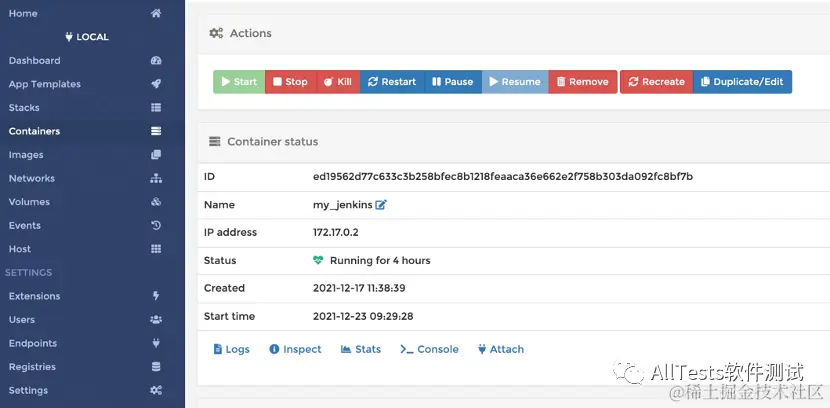Image resolution: width=830 pixels, height=408 pixels.
Task: Click the Endpoints plug icon
Action: click(156, 343)
